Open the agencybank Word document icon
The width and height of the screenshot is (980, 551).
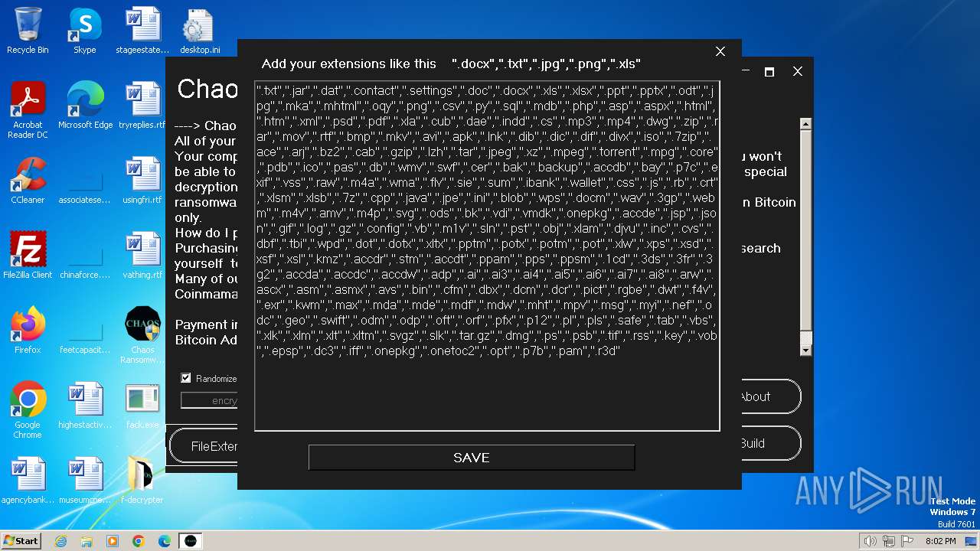click(x=28, y=481)
